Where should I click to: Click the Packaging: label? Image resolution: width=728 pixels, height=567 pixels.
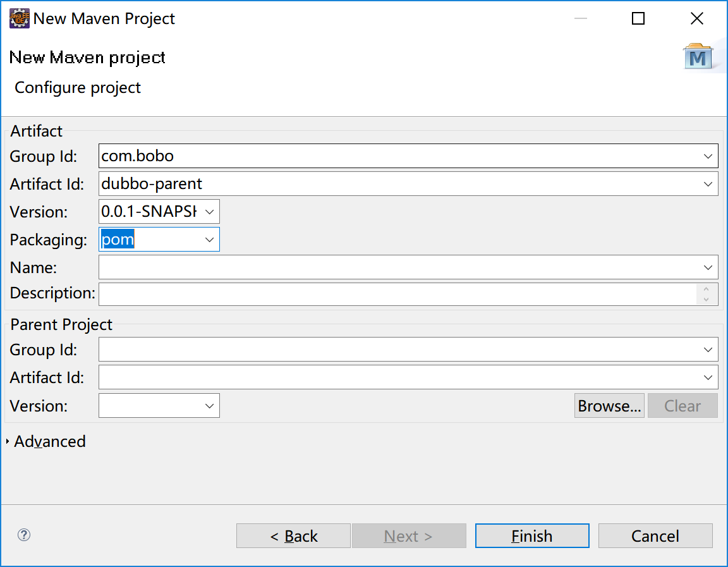(x=48, y=240)
